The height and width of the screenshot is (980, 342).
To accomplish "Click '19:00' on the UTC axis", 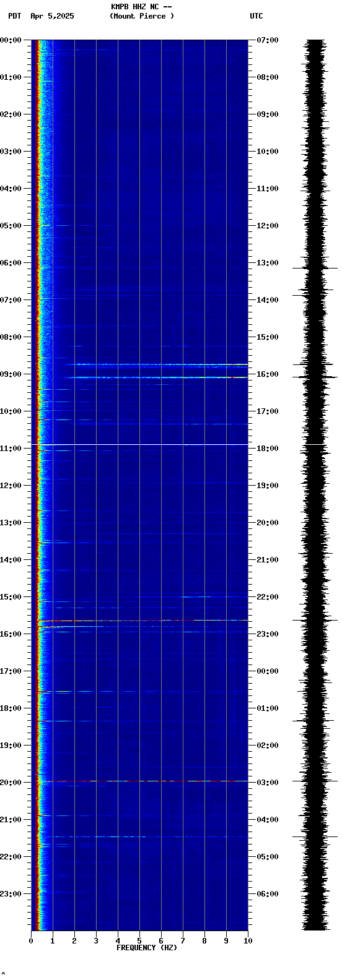I will (x=268, y=486).
